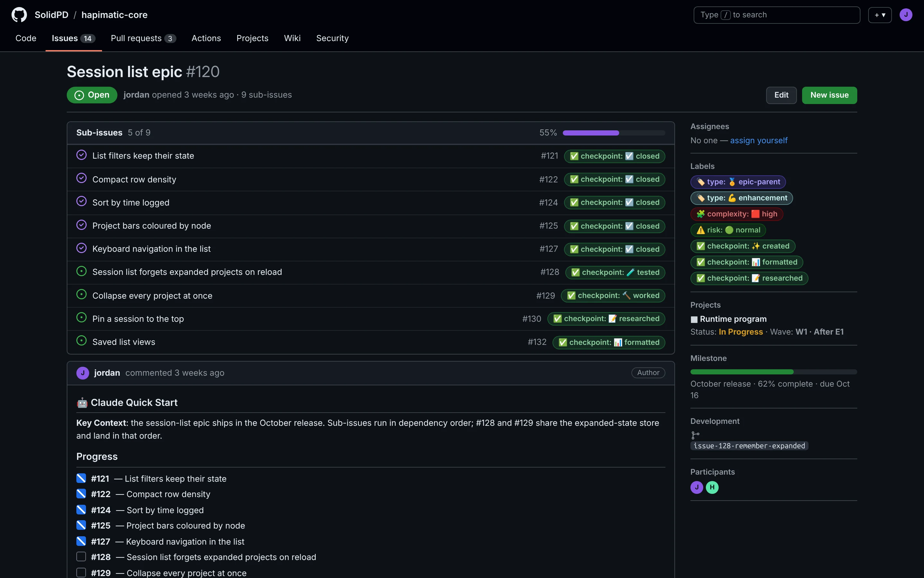Screen dimensions: 924x578
Task: Click the sub-issues 55% progress bar
Action: click(x=614, y=133)
